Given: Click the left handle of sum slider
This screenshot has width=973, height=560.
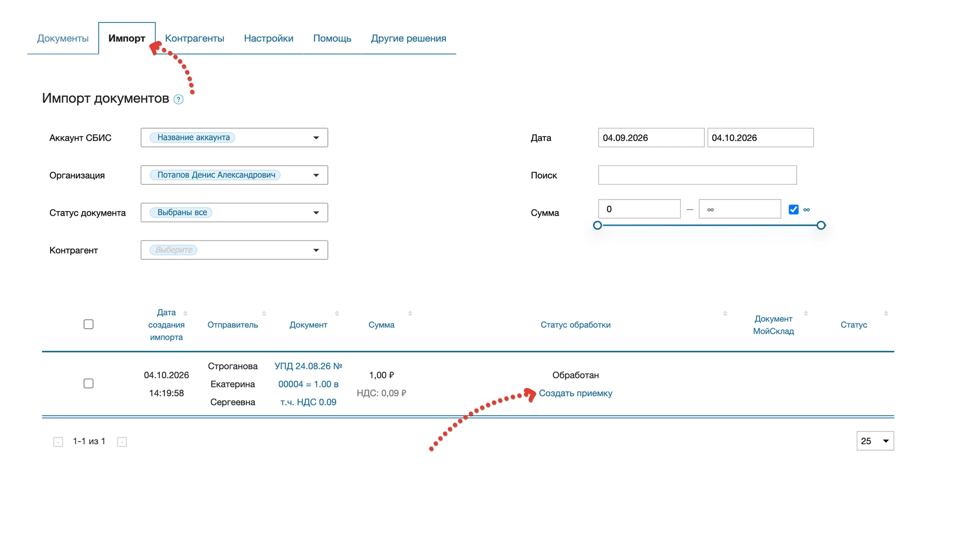Looking at the screenshot, I should (597, 225).
